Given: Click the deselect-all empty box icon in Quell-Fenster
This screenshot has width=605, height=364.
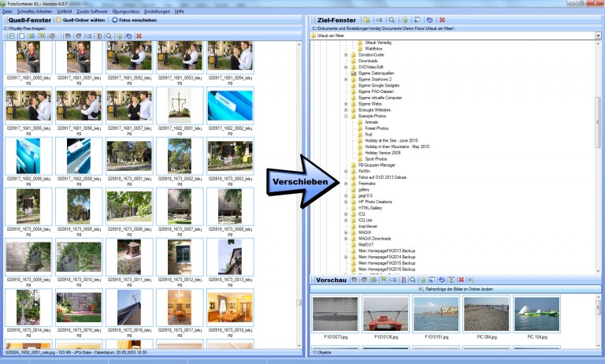Looking at the screenshot, I should [x=23, y=36].
